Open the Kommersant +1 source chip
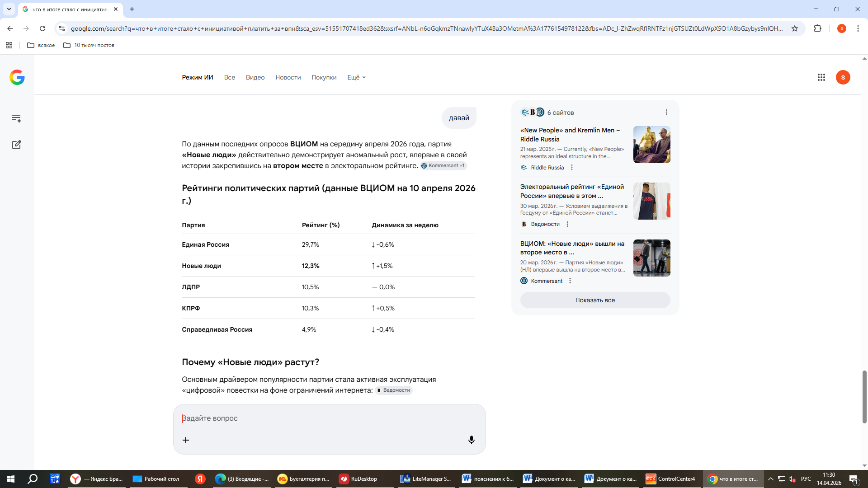Screen dimensions: 868x488 tap(443, 166)
